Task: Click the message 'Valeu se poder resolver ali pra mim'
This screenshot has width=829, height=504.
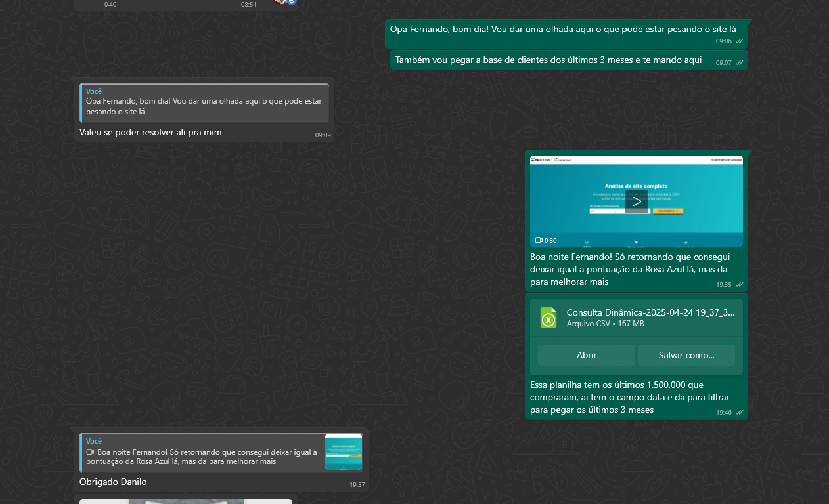Action: click(x=150, y=132)
